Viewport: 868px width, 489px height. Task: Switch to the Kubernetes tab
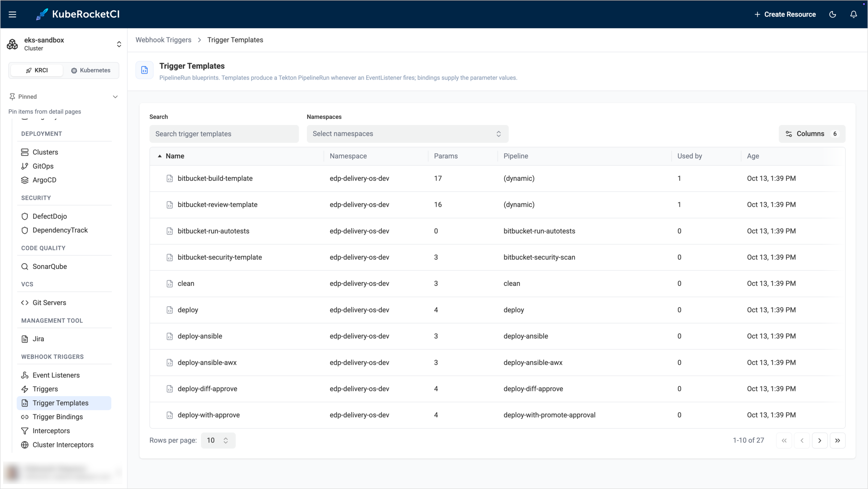pyautogui.click(x=91, y=70)
